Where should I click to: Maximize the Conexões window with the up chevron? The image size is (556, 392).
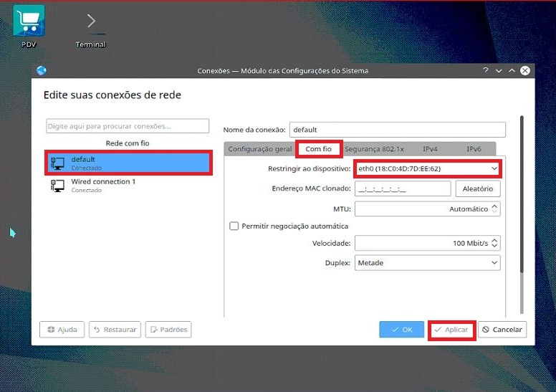click(x=512, y=71)
